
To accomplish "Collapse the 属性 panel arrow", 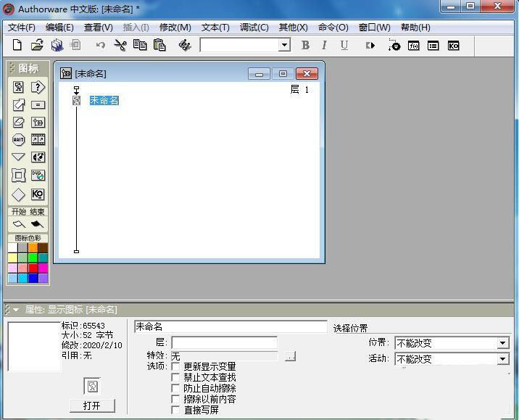I will (15, 310).
